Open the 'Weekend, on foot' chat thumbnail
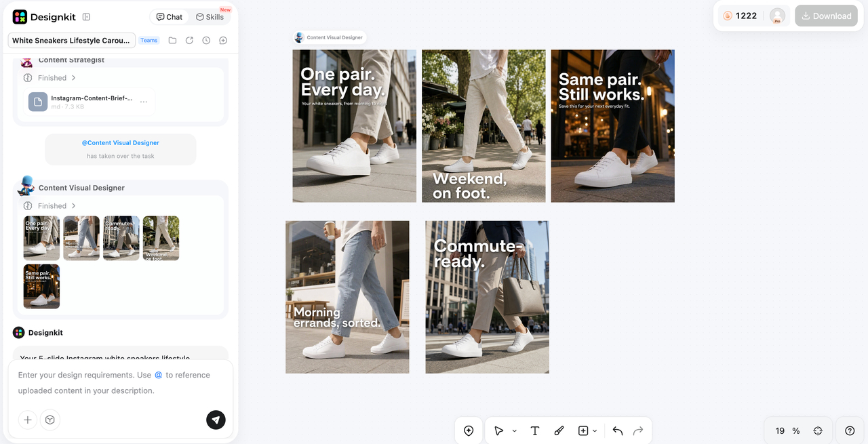The width and height of the screenshot is (868, 444). click(x=161, y=238)
